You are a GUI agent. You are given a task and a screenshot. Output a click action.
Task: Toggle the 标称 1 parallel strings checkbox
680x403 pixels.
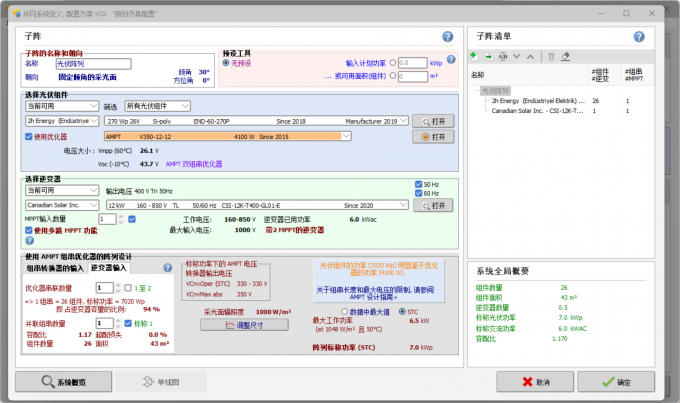click(x=128, y=323)
